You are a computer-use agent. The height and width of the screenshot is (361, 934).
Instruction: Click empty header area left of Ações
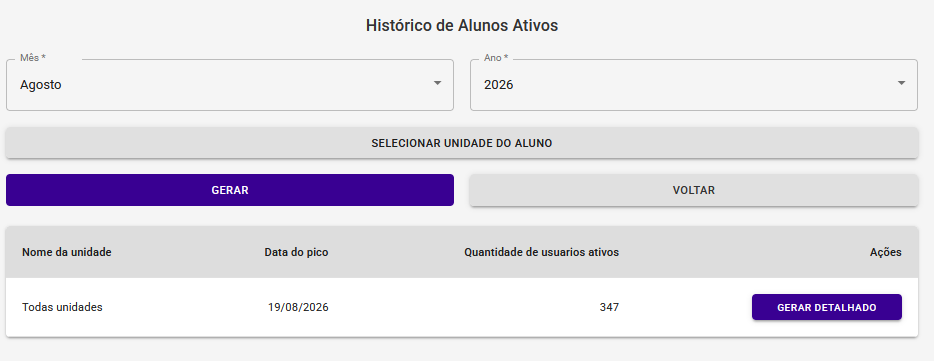745,252
